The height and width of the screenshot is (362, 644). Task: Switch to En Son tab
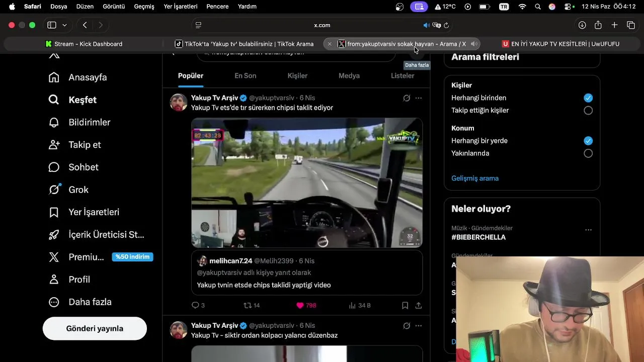point(246,76)
